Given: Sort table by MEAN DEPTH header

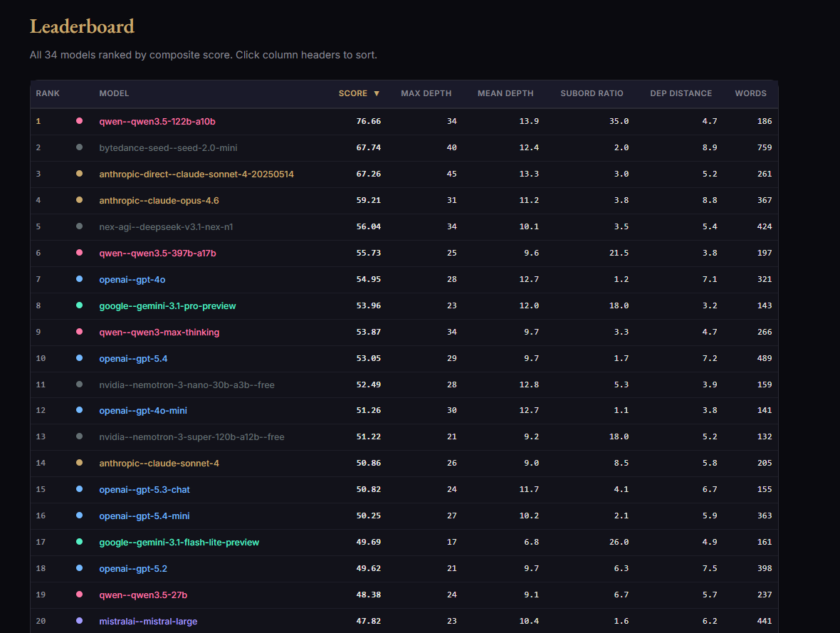Looking at the screenshot, I should pyautogui.click(x=505, y=93).
